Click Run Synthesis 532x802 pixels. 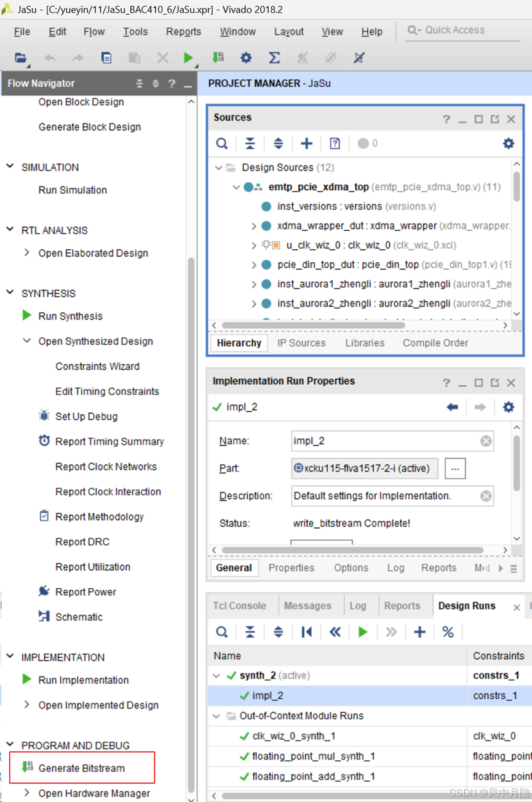(70, 316)
